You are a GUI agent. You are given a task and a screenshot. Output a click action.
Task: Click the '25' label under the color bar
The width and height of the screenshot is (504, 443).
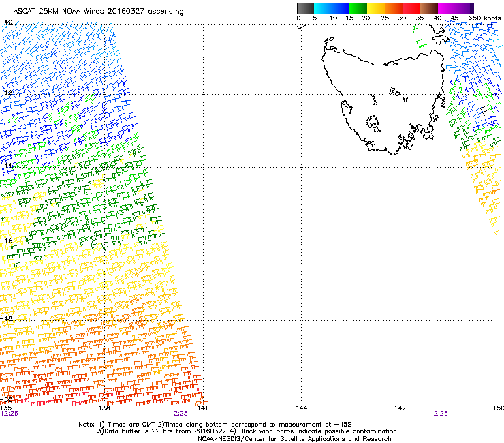(x=384, y=18)
